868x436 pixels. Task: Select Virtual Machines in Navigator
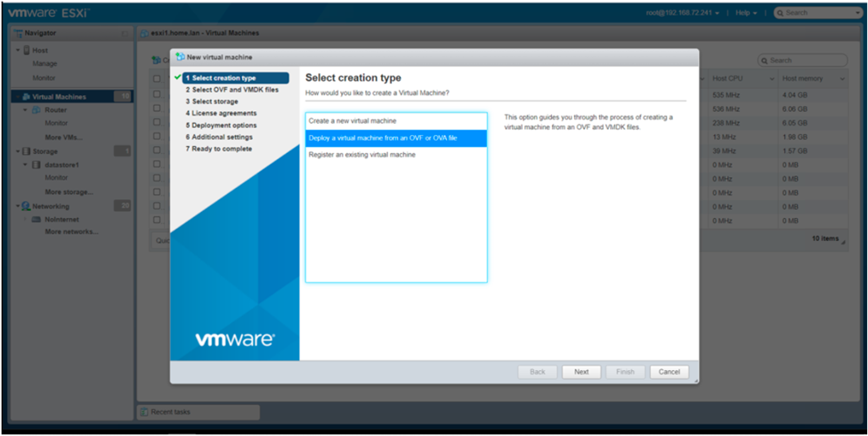[x=72, y=97]
